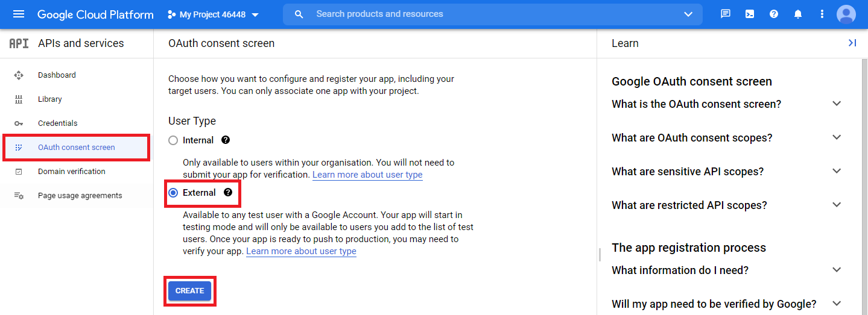
Task: Expand What is the OAuth consent screen?
Action: [x=726, y=104]
